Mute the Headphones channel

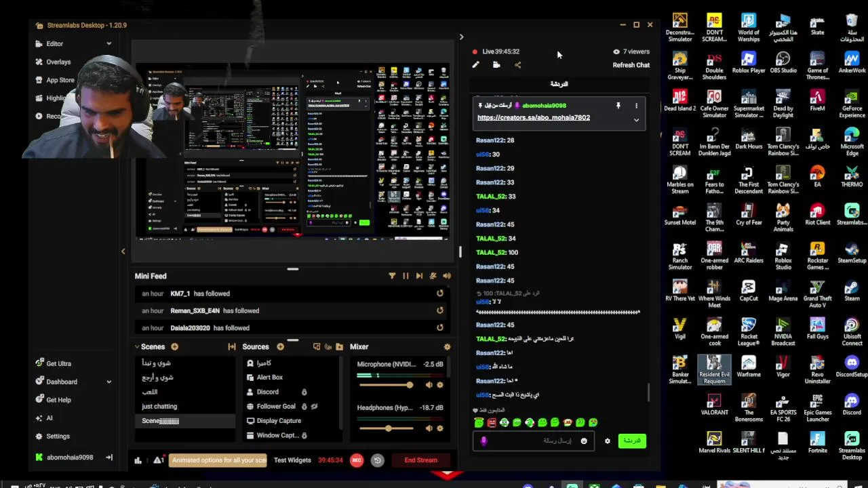coord(429,428)
